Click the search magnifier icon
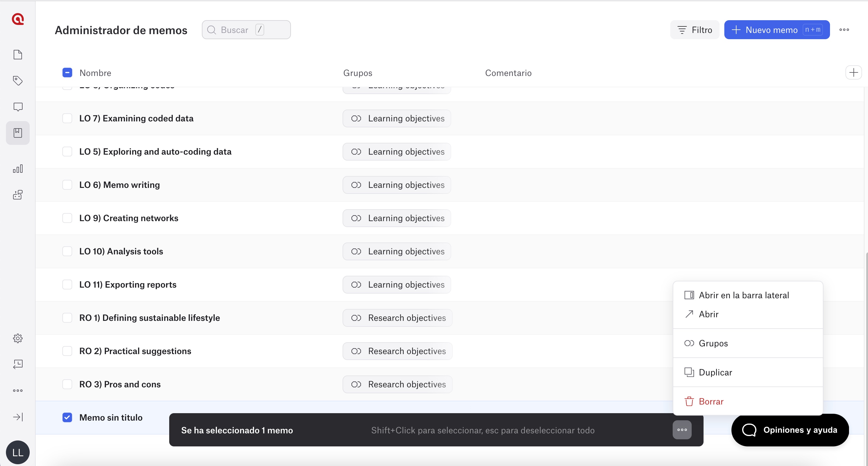Viewport: 868px width, 466px height. pyautogui.click(x=211, y=30)
